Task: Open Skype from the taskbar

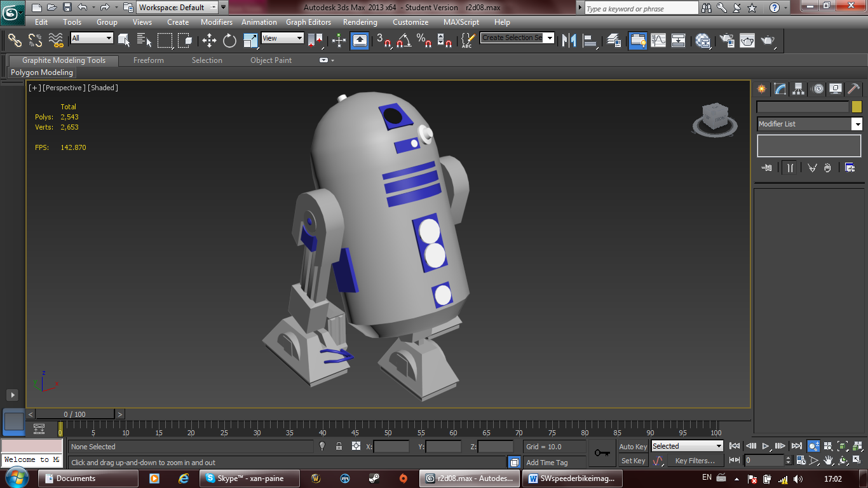Action: click(x=249, y=478)
